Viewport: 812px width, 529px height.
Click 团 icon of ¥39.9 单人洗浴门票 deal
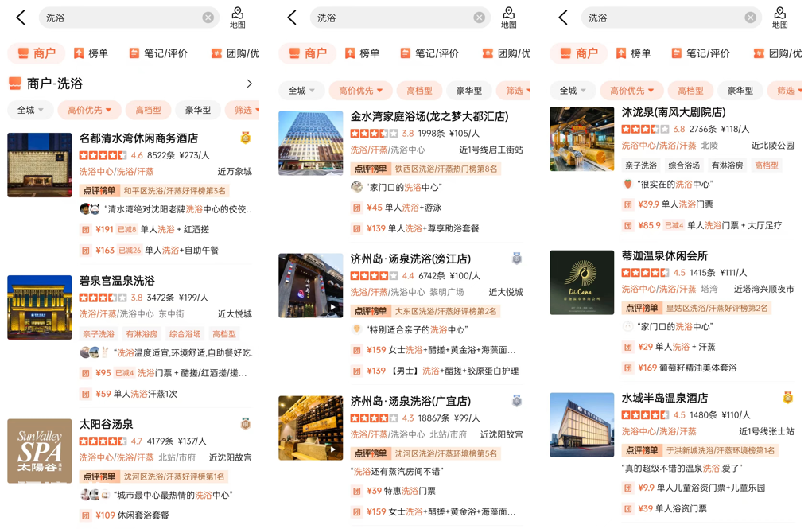point(627,204)
